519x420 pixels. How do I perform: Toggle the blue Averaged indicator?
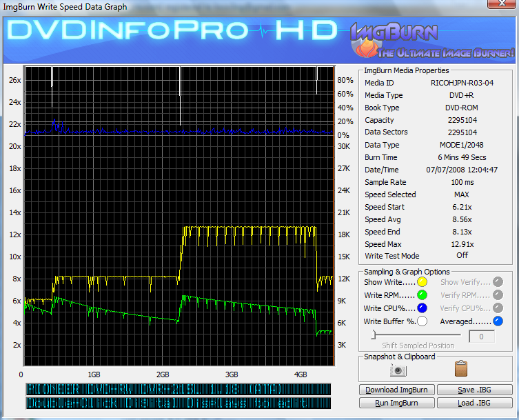point(498,321)
